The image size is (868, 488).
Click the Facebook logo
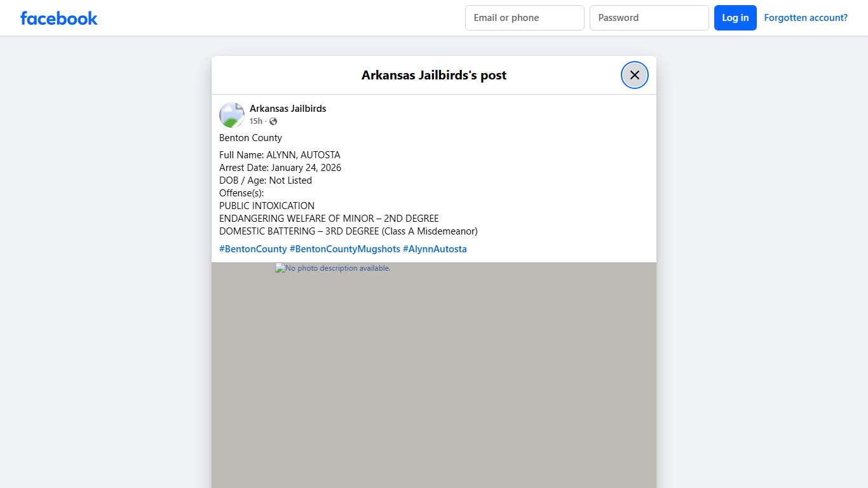tap(59, 18)
